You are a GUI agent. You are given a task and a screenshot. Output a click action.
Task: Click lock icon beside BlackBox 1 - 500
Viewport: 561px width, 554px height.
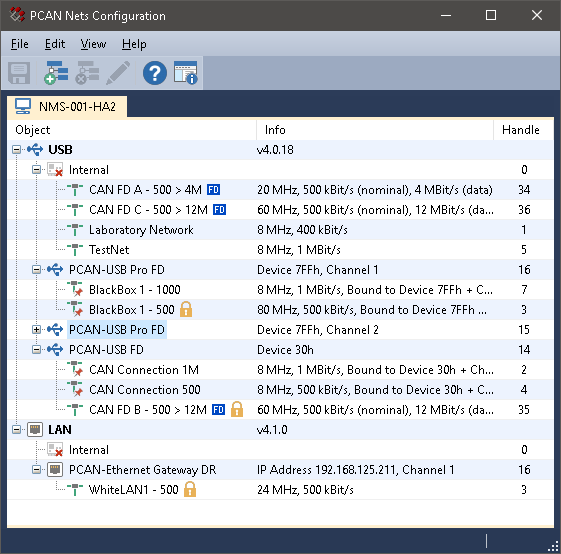tap(186, 310)
